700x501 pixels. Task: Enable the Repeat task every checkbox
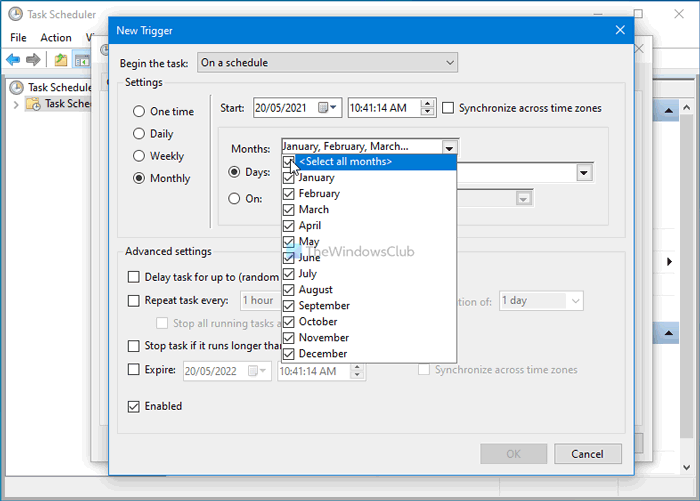point(133,301)
